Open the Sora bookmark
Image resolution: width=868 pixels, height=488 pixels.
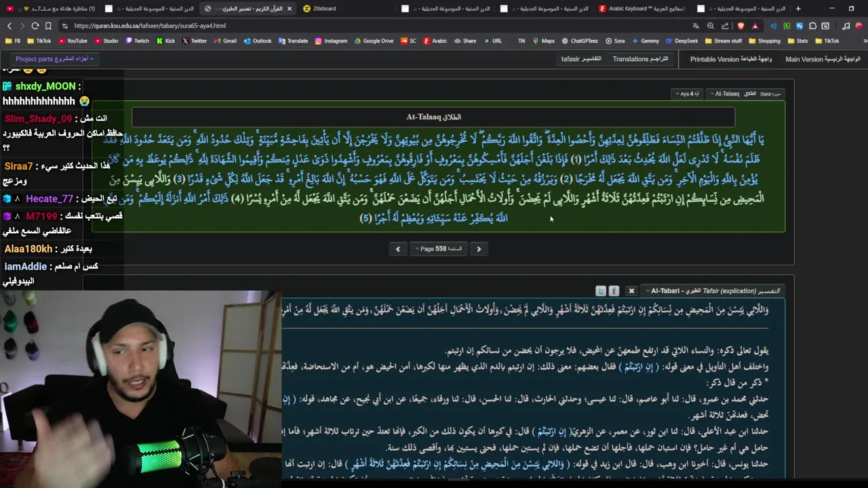point(614,41)
